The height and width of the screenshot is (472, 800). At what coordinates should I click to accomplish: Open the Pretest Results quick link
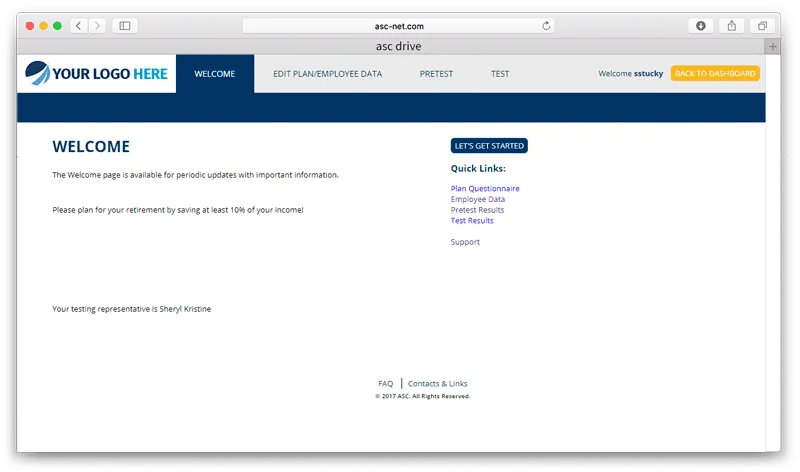[477, 210]
